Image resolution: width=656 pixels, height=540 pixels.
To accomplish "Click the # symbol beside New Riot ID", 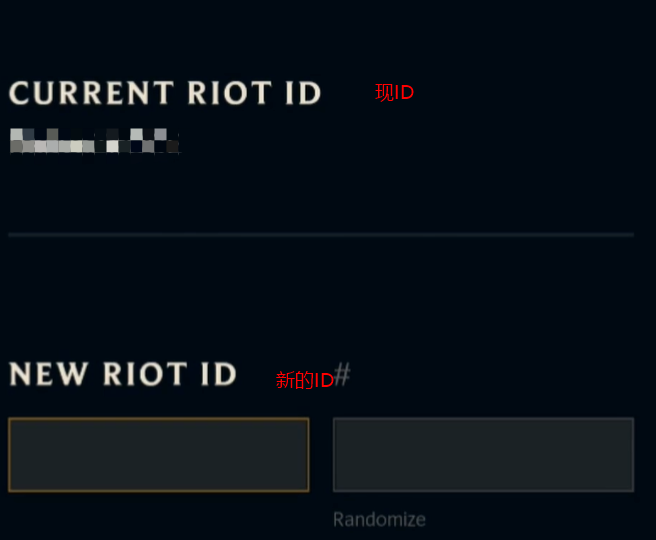I will coord(343,375).
